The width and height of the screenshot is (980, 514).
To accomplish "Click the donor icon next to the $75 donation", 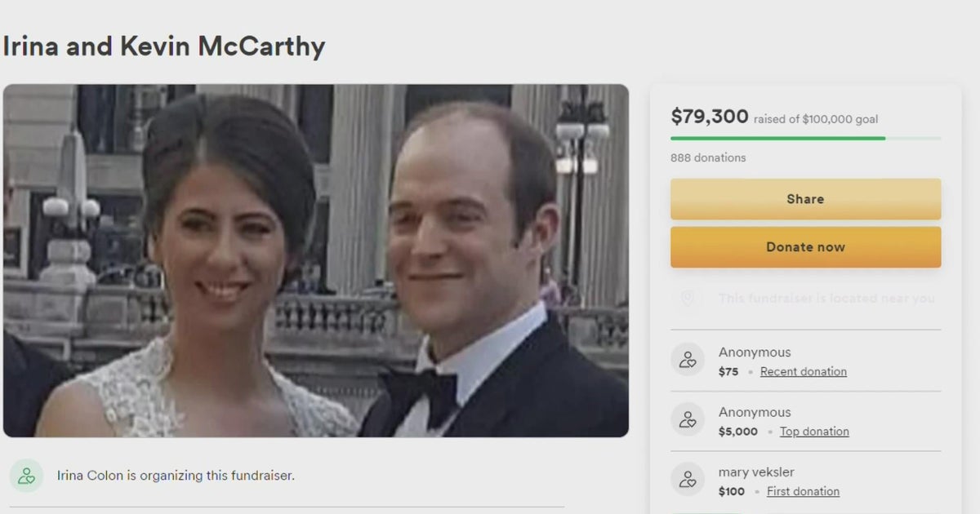I will [x=688, y=360].
